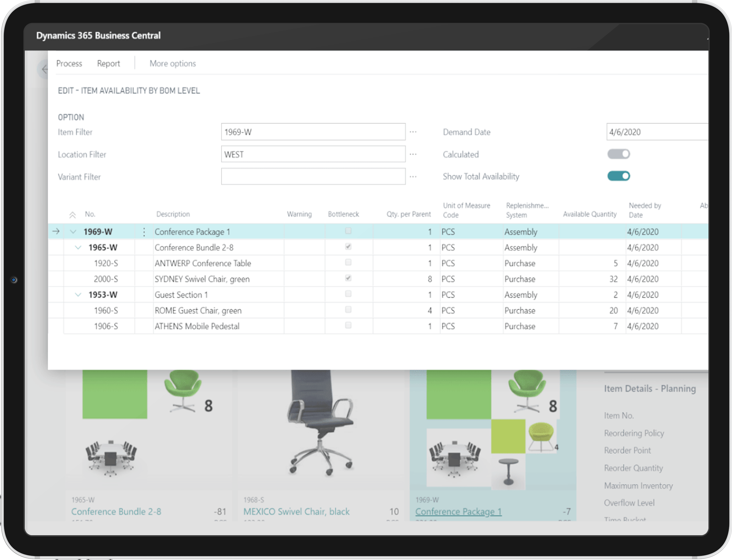Click Available Quantity 20 for ROME chair
732x560 pixels.
(613, 311)
